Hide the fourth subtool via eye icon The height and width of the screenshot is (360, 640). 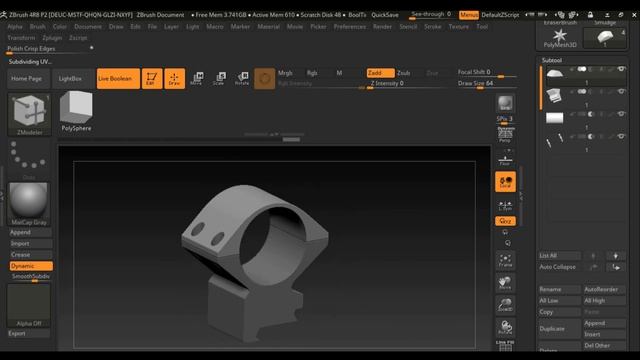(621, 136)
